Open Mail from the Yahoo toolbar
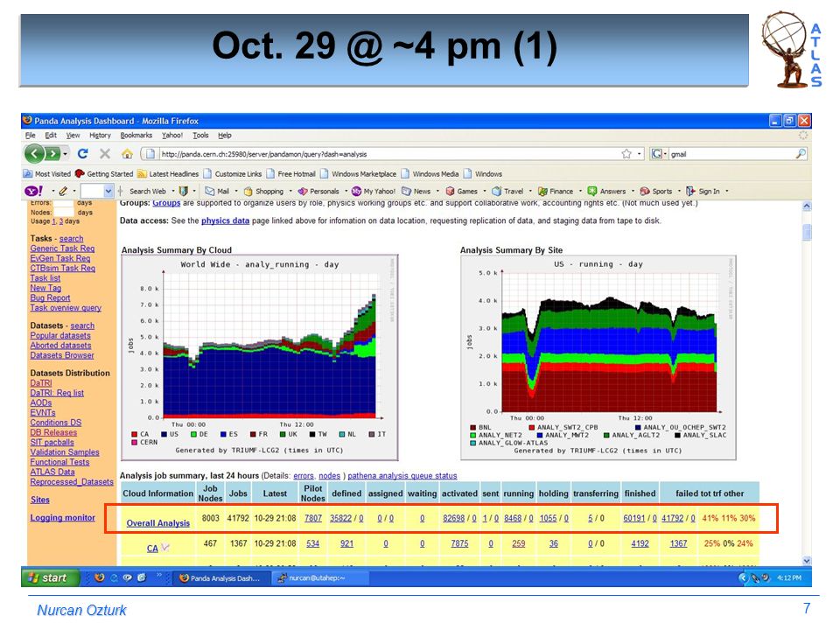 [217, 192]
